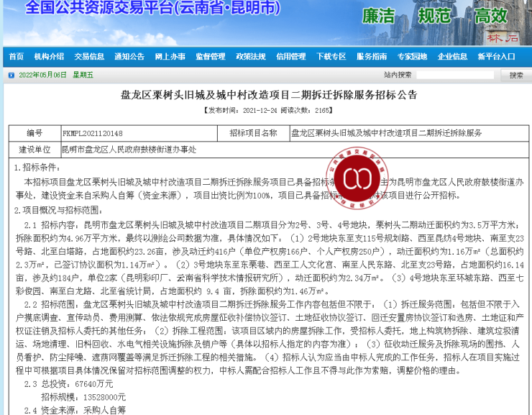Focus the 站内搜索 search input field
The image size is (532, 415).
(x=455, y=75)
